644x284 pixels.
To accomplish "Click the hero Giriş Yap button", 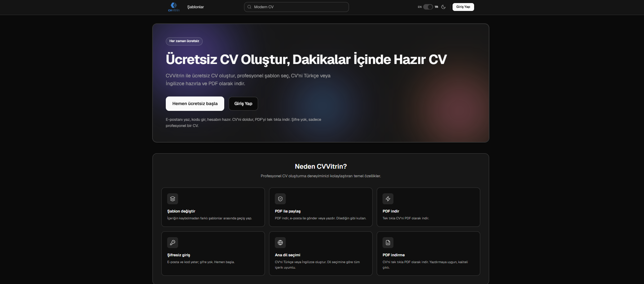I will (x=243, y=104).
